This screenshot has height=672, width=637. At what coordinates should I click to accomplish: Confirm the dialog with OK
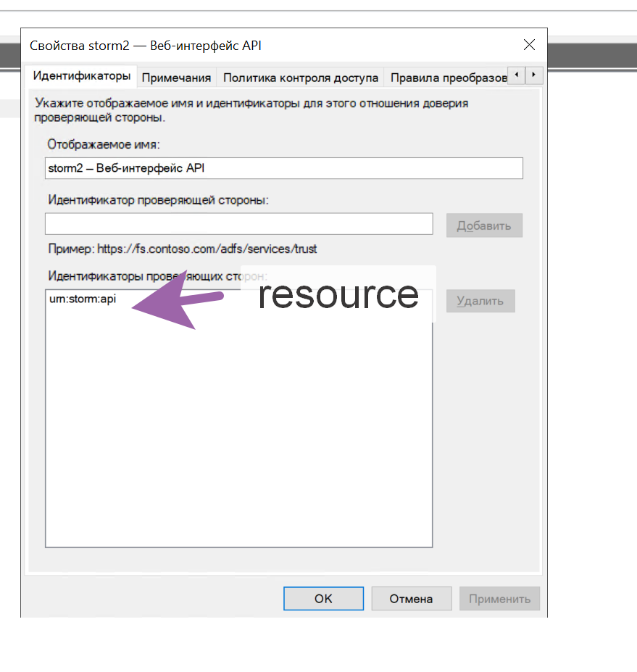click(x=323, y=599)
